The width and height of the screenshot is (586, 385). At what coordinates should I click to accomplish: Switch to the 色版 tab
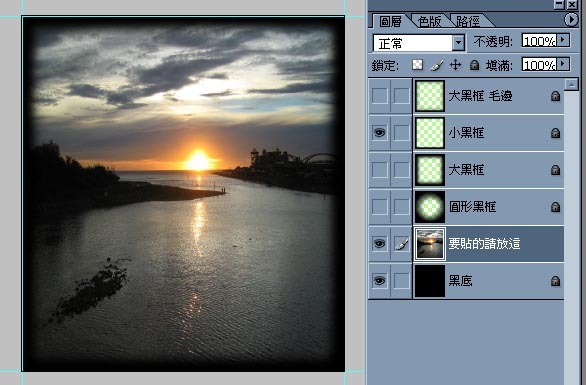(x=429, y=21)
